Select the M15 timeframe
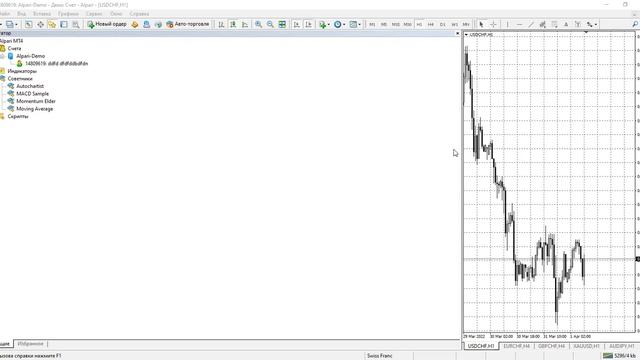This screenshot has width=640, height=360. click(x=396, y=24)
